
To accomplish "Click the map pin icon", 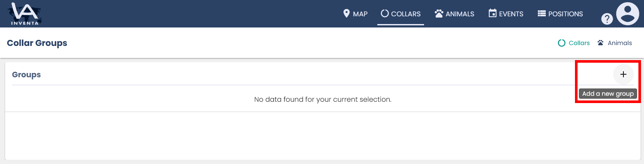I will click(x=347, y=14).
